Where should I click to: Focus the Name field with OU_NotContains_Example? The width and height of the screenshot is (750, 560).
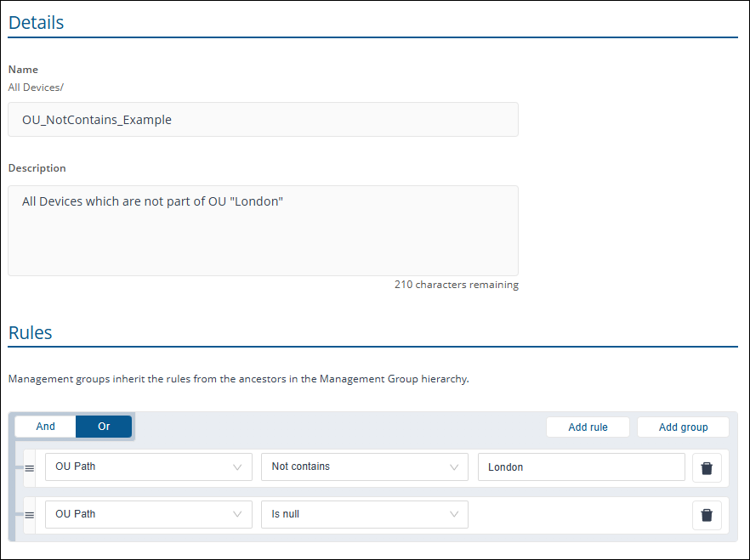[263, 120]
